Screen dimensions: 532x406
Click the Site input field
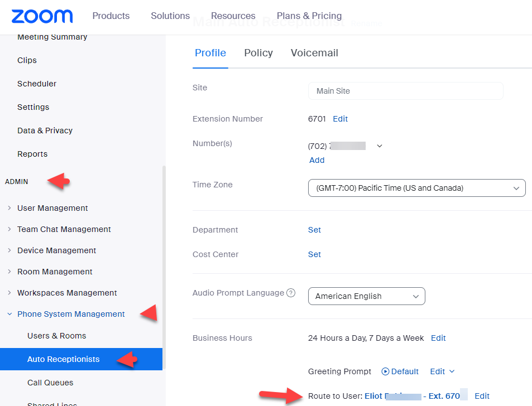click(405, 91)
